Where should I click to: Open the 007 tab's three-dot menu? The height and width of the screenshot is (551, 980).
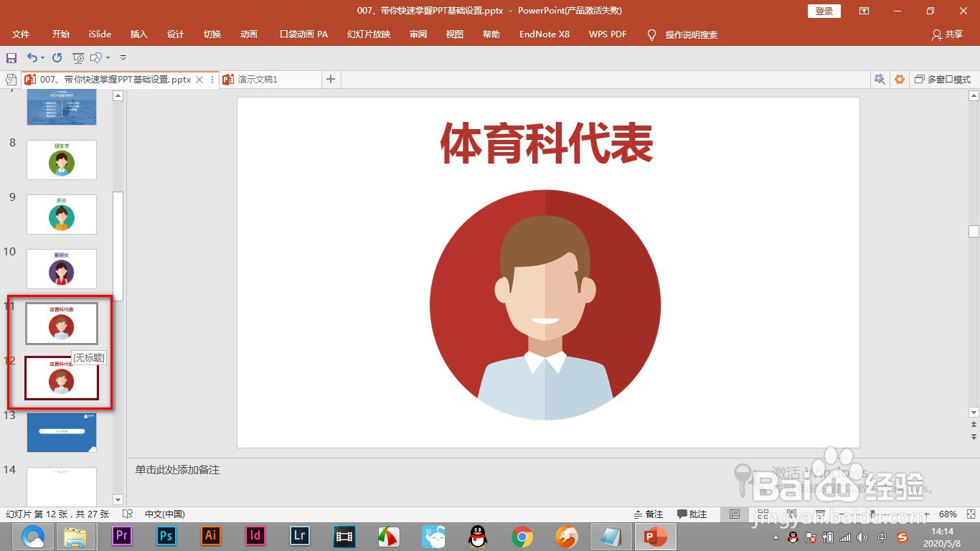[212, 80]
